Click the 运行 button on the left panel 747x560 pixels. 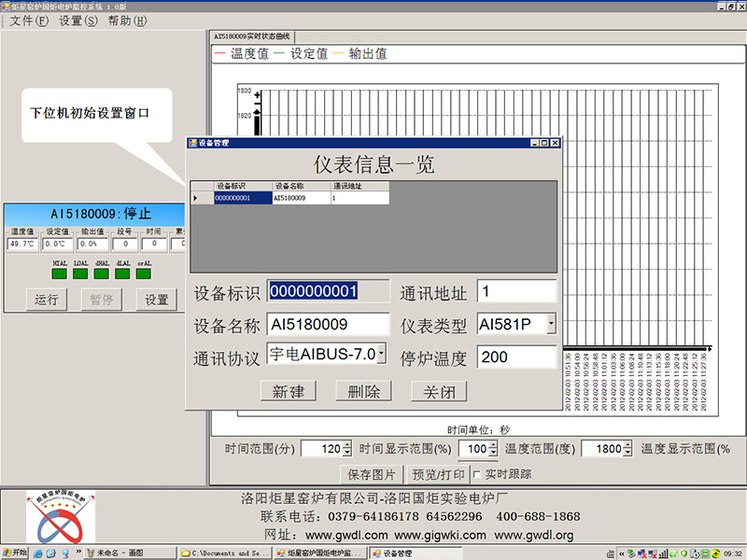(x=46, y=299)
